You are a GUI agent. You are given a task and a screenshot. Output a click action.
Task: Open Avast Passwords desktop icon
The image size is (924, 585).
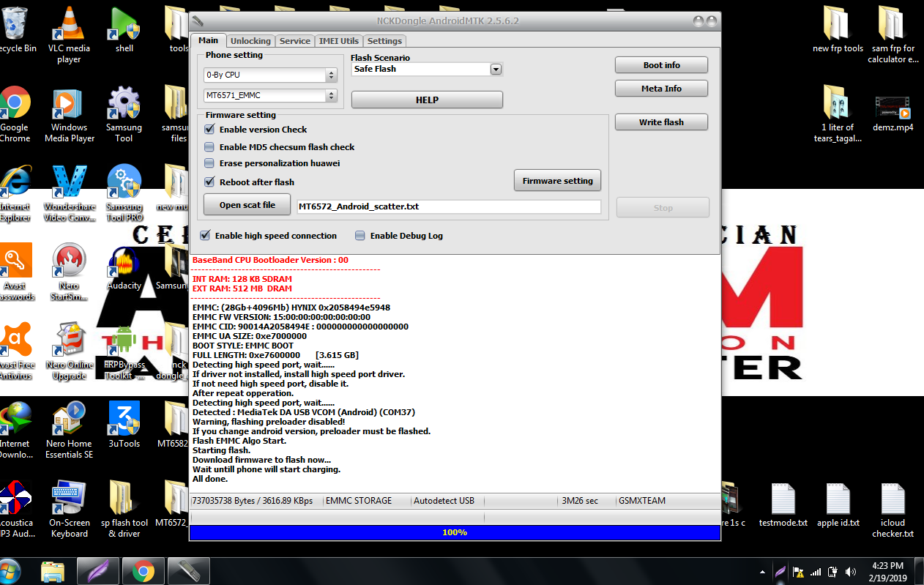click(x=15, y=272)
